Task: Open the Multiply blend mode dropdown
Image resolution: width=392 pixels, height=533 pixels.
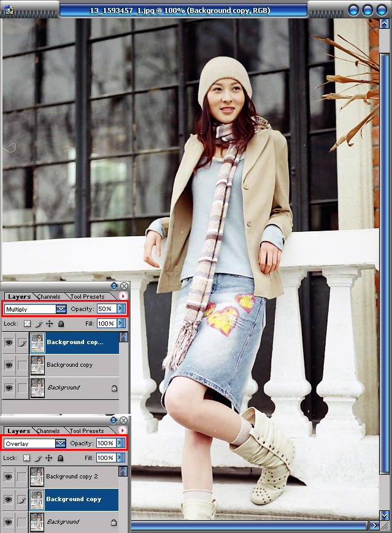Action: (x=61, y=309)
